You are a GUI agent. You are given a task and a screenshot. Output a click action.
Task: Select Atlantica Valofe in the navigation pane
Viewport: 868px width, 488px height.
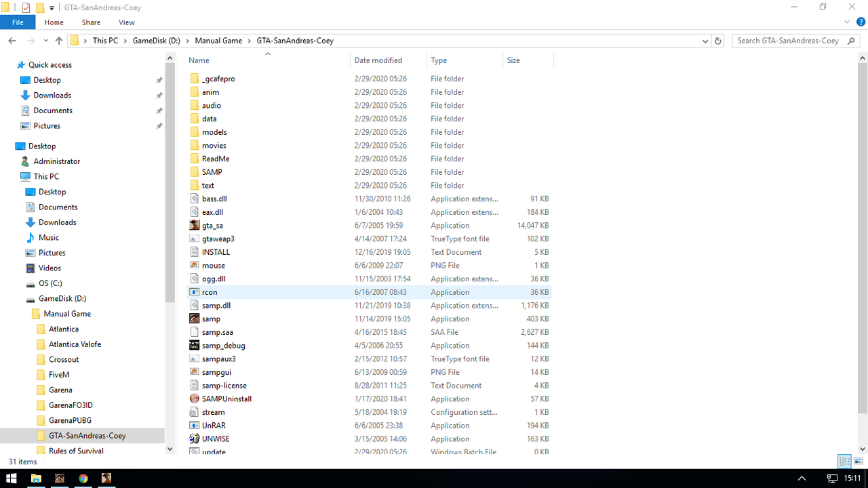[x=75, y=344]
